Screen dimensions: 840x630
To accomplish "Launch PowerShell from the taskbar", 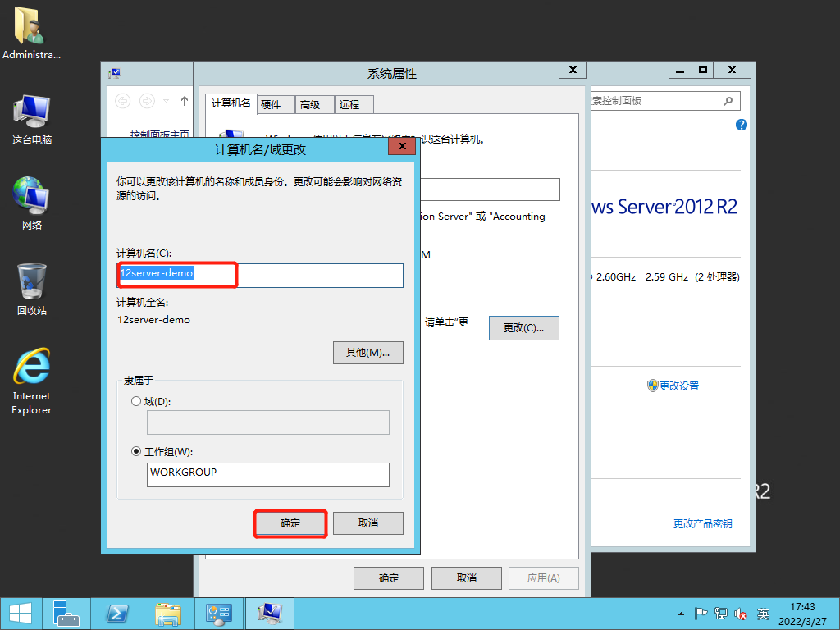I will pos(117,614).
